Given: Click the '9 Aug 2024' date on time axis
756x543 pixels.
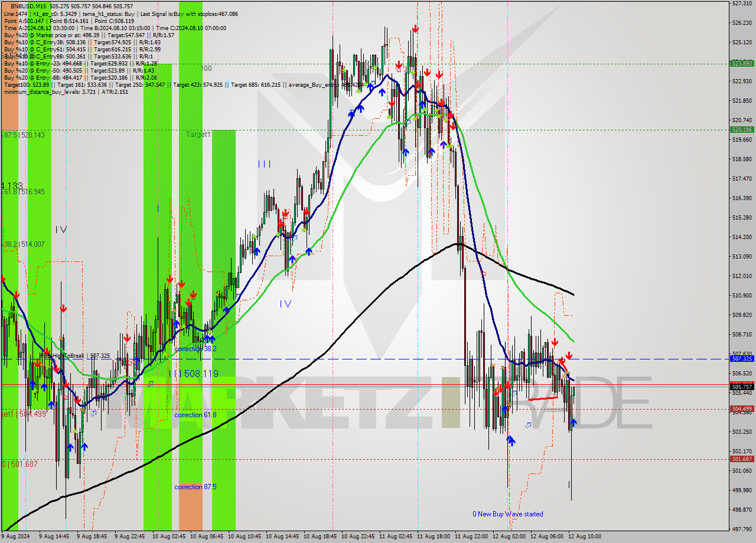Looking at the screenshot, I should click(x=16, y=536).
